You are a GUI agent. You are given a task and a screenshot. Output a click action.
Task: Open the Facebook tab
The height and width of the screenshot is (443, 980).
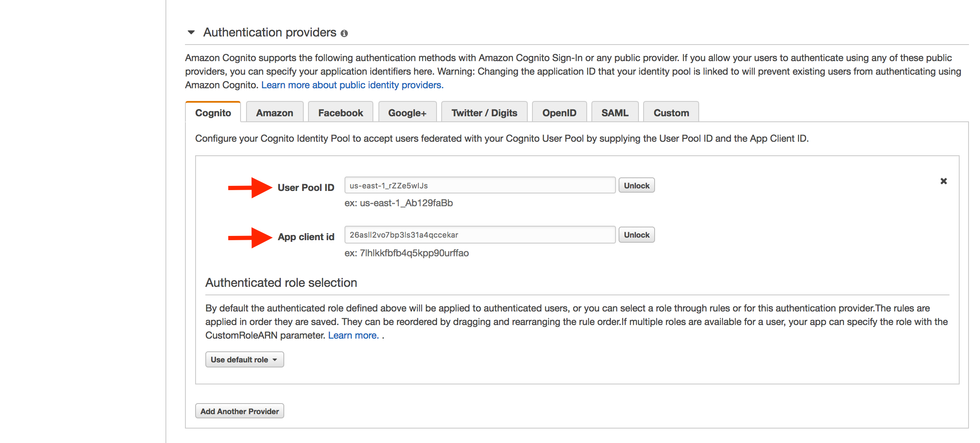341,112
